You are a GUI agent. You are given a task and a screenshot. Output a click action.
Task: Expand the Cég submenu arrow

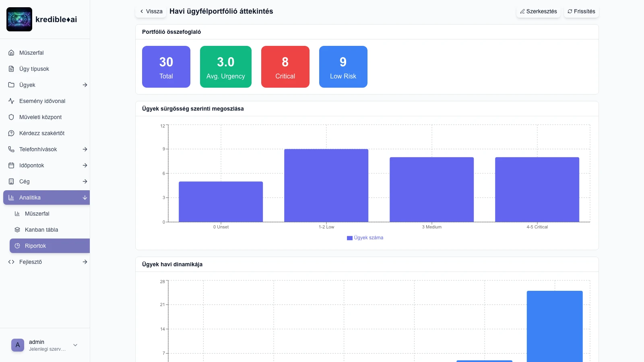[85, 181]
